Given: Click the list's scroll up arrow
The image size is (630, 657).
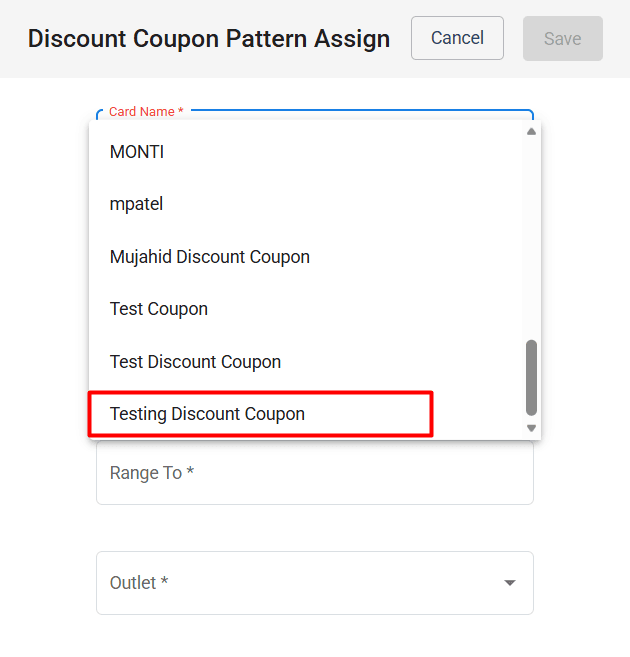Looking at the screenshot, I should [x=531, y=132].
